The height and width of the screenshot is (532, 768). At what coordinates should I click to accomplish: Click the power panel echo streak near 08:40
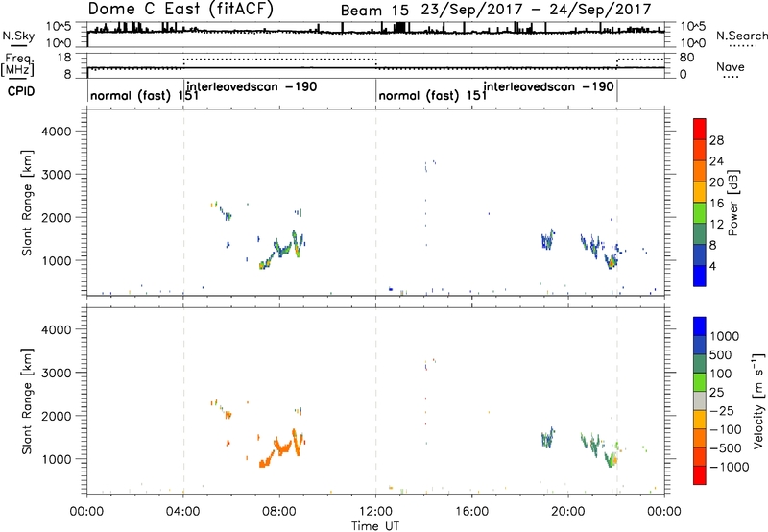[297, 244]
